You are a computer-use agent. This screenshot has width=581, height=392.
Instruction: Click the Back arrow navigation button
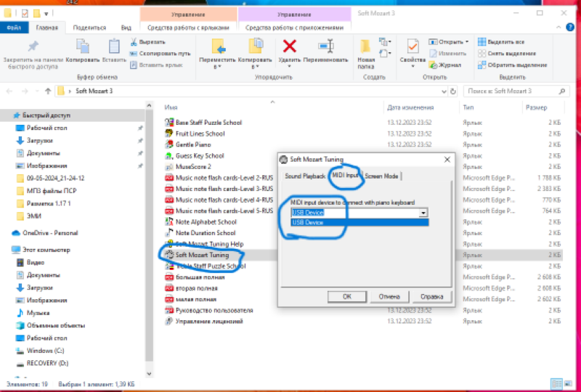[9, 91]
